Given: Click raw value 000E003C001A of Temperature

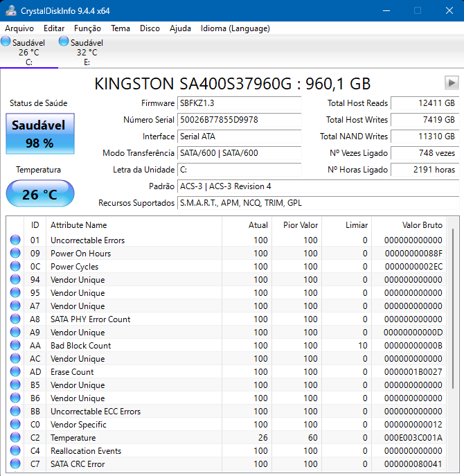Looking at the screenshot, I should (x=413, y=437).
